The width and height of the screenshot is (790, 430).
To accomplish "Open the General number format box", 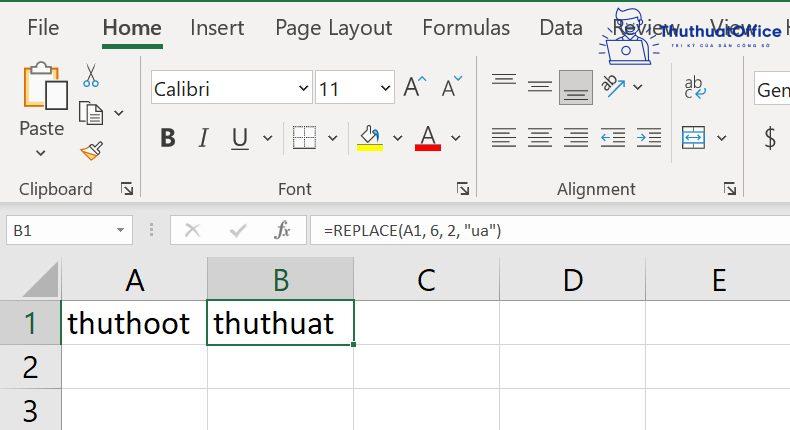I will [x=772, y=88].
